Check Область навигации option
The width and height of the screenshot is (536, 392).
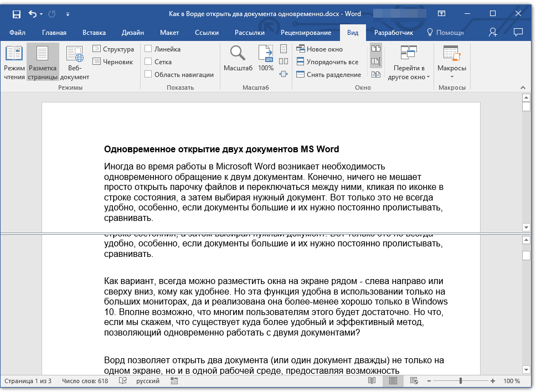click(148, 75)
